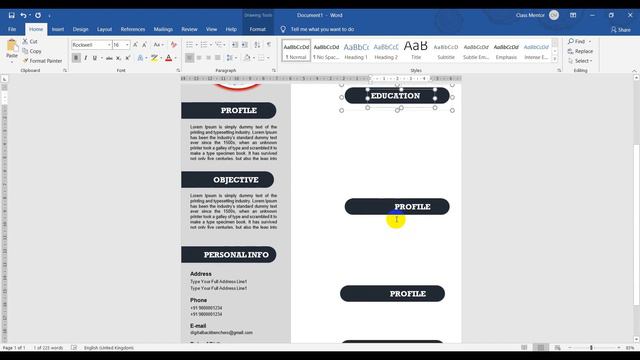Activate Format Painter
This screenshot has height=360, width=640.
[x=42, y=60]
